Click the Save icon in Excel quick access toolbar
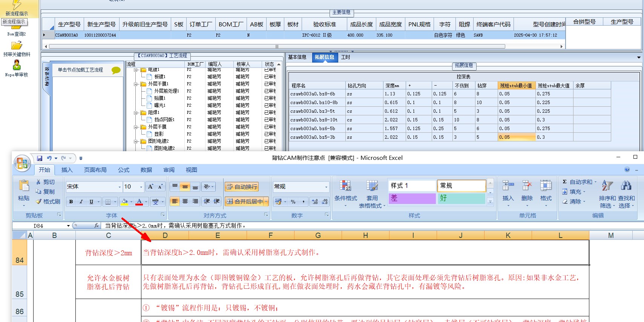Image resolution: width=644 pixels, height=322 pixels. (40, 158)
